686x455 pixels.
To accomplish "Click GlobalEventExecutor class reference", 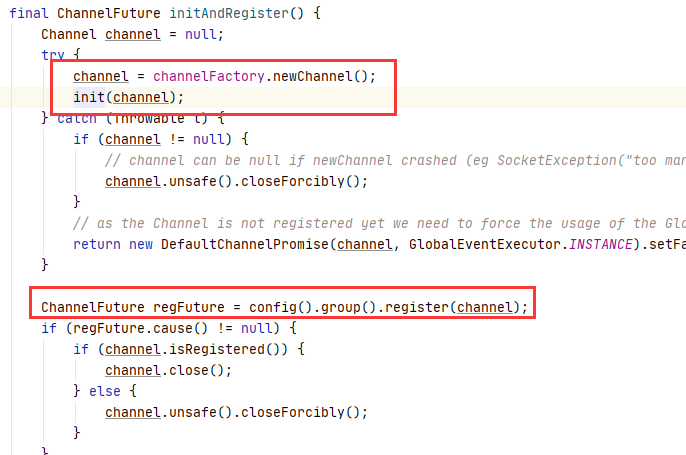I will pyautogui.click(x=485, y=244).
